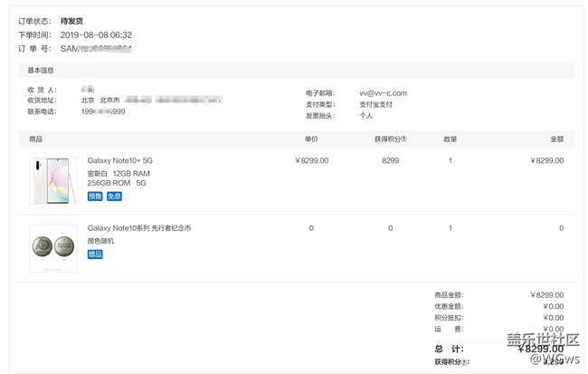Screen dimensions: 588x374
Task: Click the 单价 column header
Action: tap(311, 139)
